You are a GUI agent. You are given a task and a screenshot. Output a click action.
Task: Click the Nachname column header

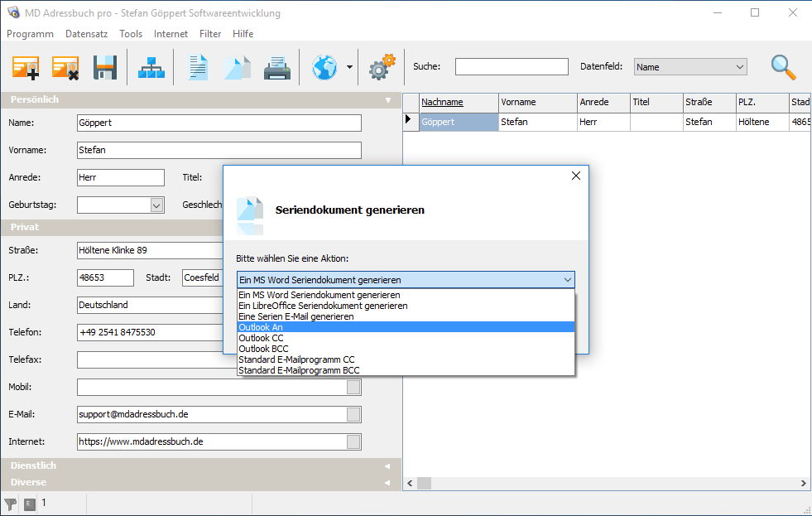442,102
